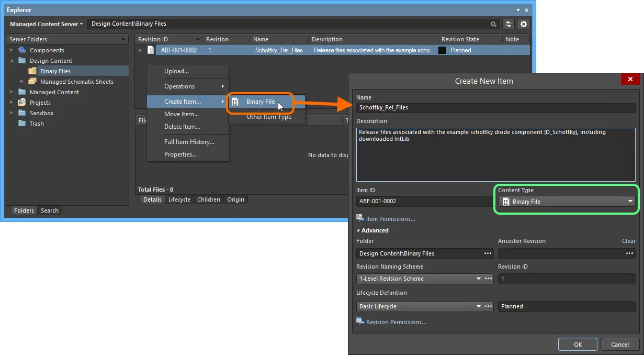Click the Item ID field
This screenshot has height=355, width=644.
(x=424, y=202)
